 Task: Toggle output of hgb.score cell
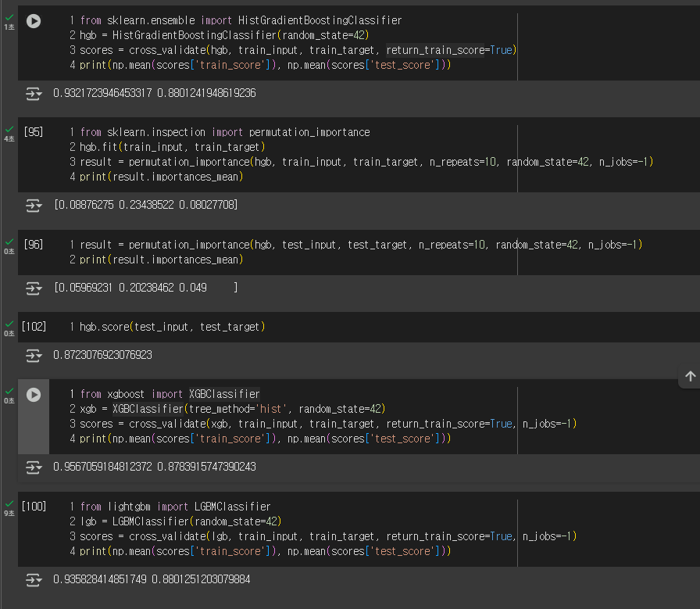click(34, 355)
